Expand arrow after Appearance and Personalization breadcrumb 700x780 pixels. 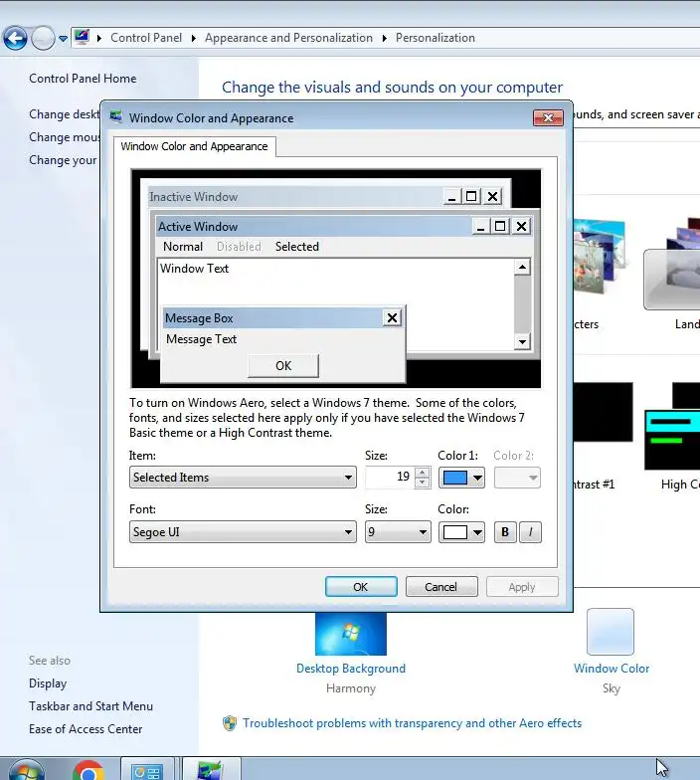click(384, 38)
